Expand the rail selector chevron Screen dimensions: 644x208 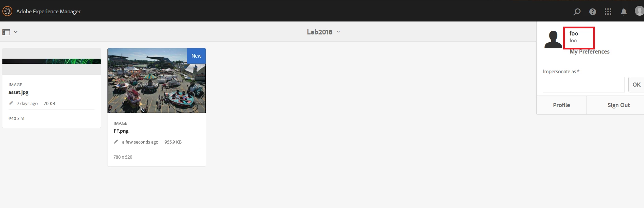16,32
